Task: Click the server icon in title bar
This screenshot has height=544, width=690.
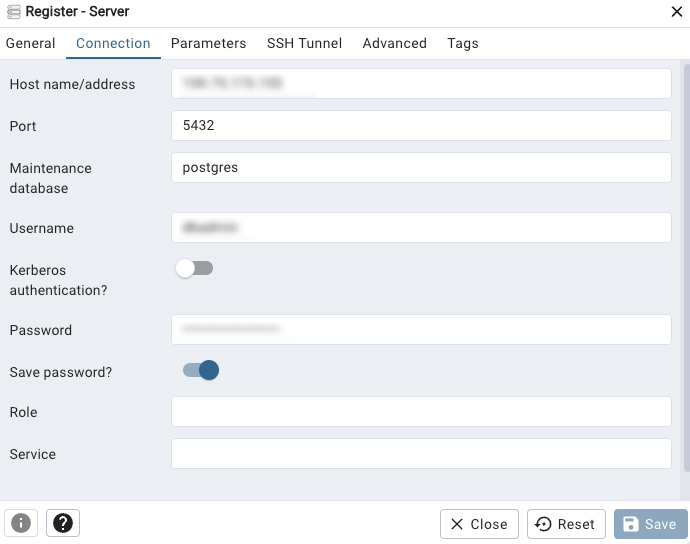Action: coord(14,12)
